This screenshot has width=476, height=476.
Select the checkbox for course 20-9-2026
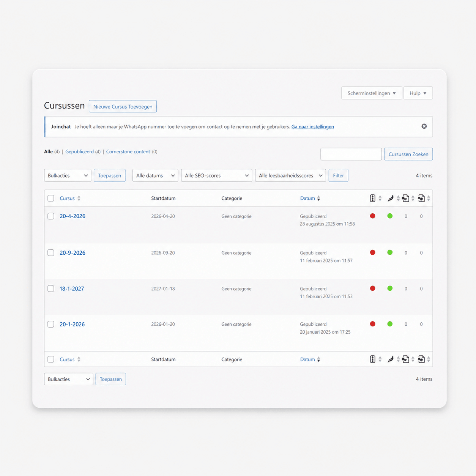[x=51, y=253]
